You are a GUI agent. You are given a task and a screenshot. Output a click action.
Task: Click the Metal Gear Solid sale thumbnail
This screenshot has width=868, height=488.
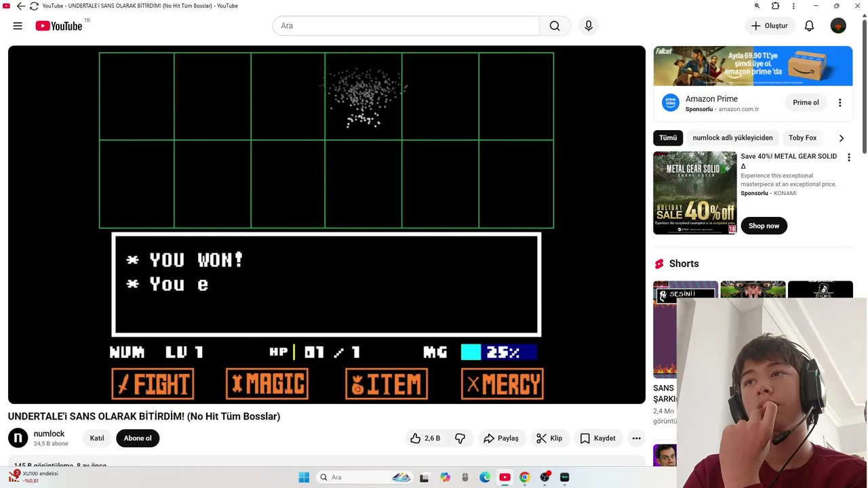coord(695,193)
